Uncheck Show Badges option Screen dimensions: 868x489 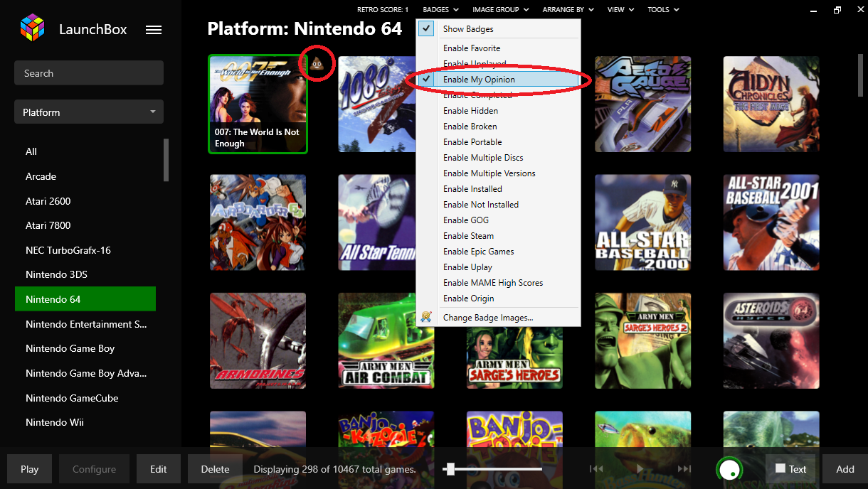tap(499, 29)
